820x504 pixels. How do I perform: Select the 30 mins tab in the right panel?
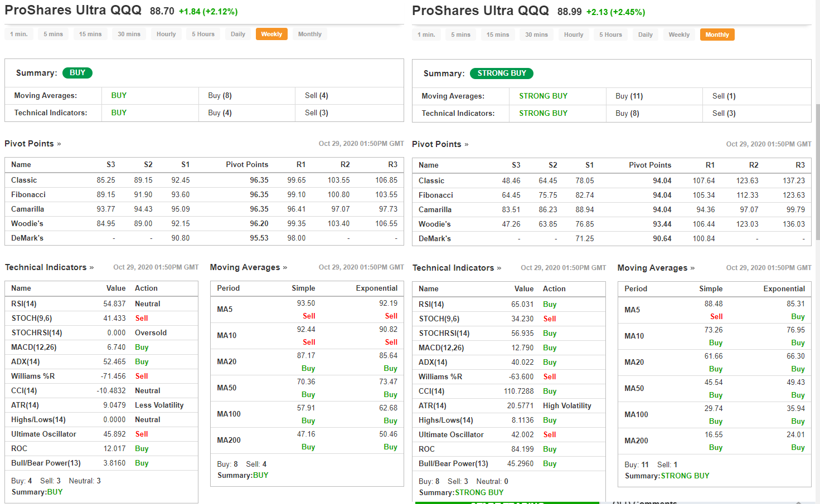(536, 35)
